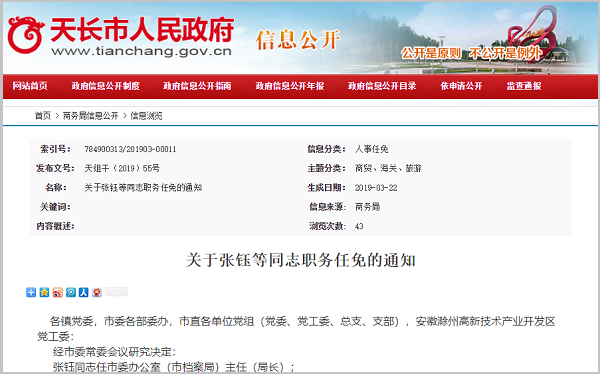The width and height of the screenshot is (600, 374).
Task: Click 信息浏览 breadcrumb text
Action: click(x=147, y=116)
